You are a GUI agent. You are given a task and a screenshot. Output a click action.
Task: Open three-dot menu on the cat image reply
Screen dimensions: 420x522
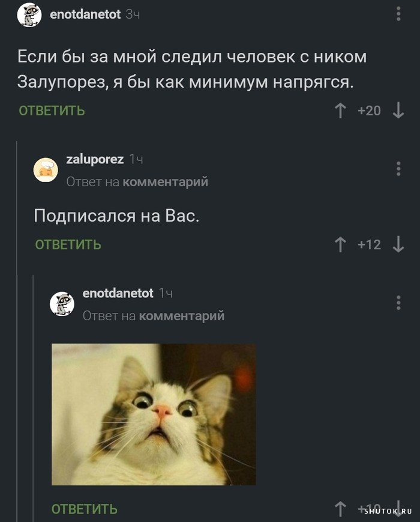click(398, 303)
